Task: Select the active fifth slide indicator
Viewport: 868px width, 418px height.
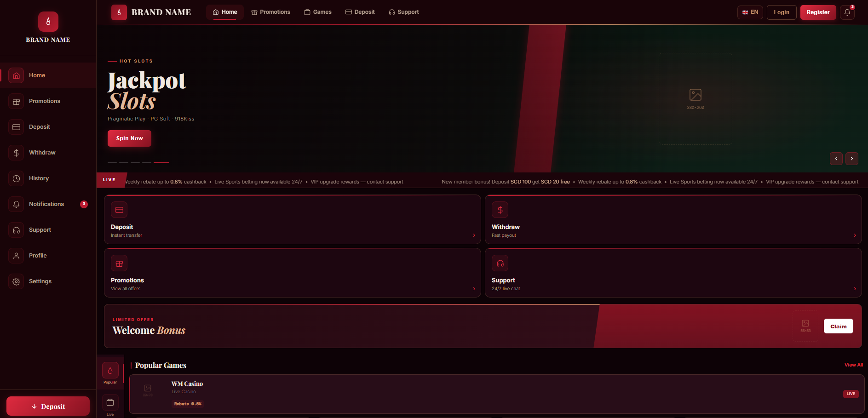Action: pyautogui.click(x=161, y=163)
